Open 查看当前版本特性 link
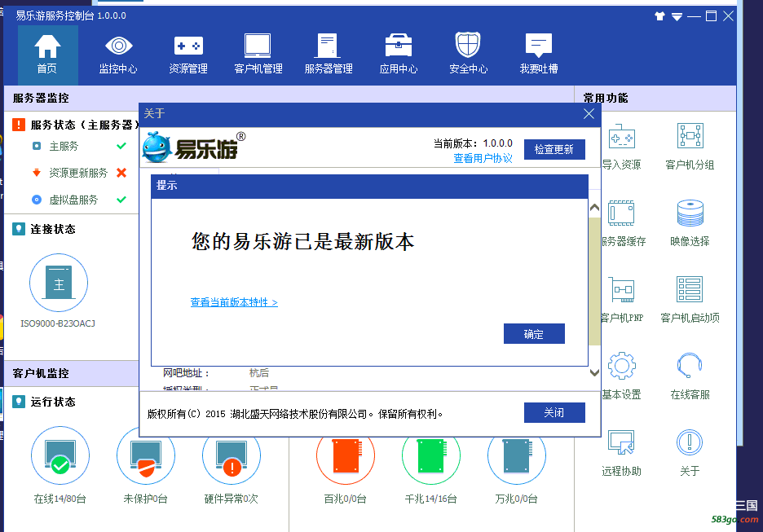The image size is (763, 532). point(234,302)
